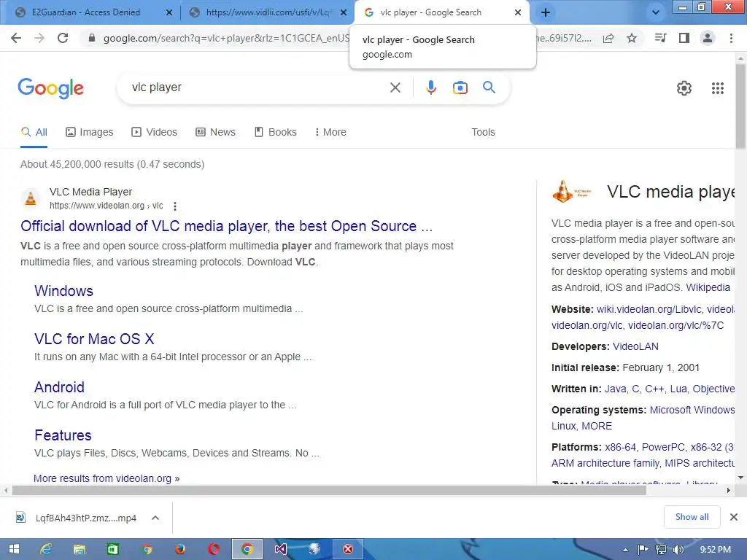
Task: Open the x86-64 platform link
Action: tap(620, 447)
